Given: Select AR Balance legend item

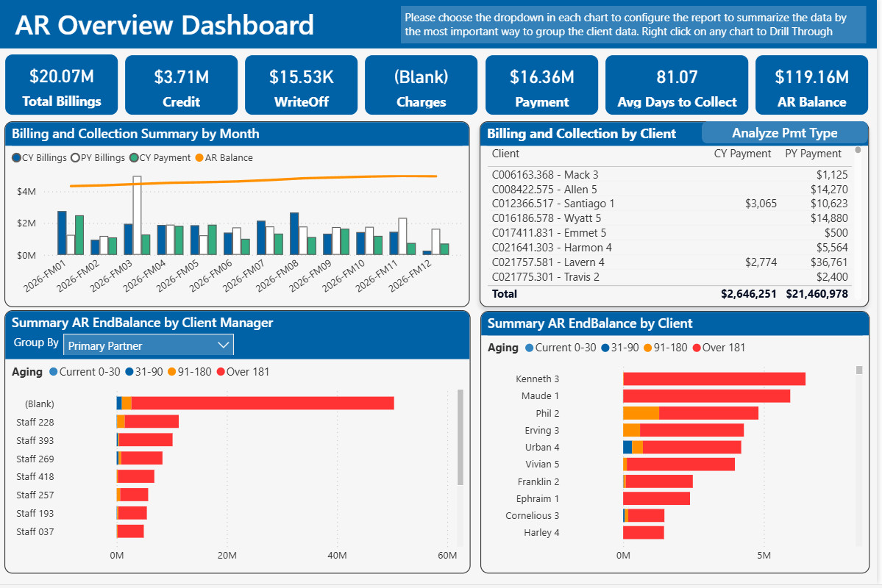Looking at the screenshot, I should point(224,158).
